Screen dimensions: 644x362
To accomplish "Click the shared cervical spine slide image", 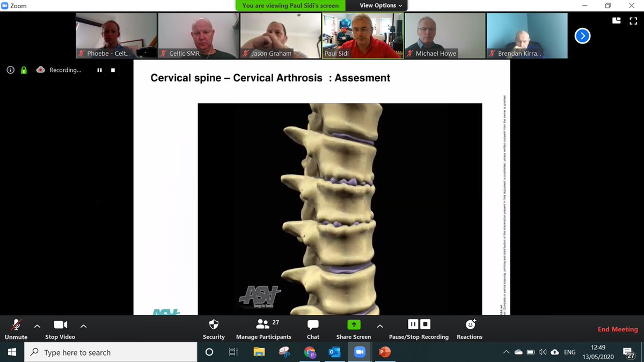I will tap(340, 209).
